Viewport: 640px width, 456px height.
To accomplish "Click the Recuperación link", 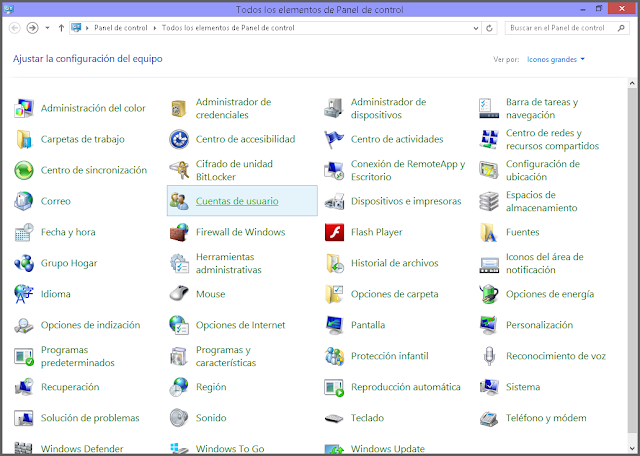I will coord(70,387).
